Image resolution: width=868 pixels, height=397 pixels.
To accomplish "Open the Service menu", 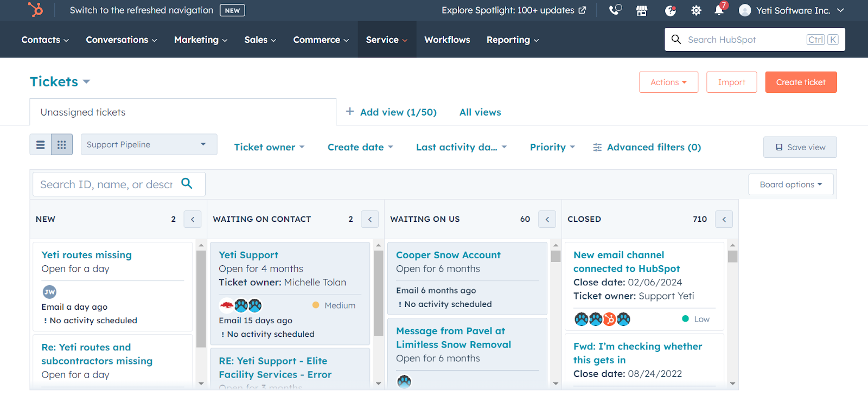I will pos(386,40).
